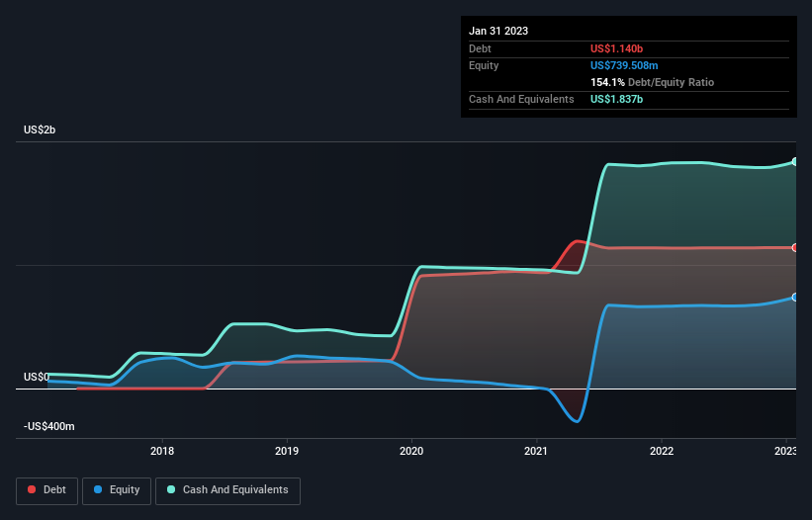Select the Equity line endpoint marker
Viewport: 812px width, 520px height.
coord(794,298)
